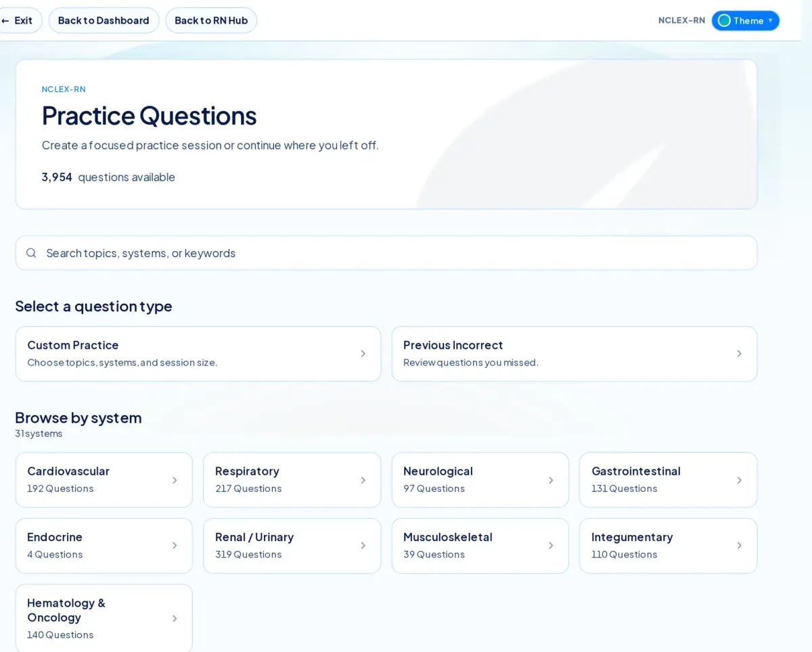Screen dimensions: 812x652
Task: Click chevron arrow on Integumentary card
Action: pyautogui.click(x=739, y=546)
